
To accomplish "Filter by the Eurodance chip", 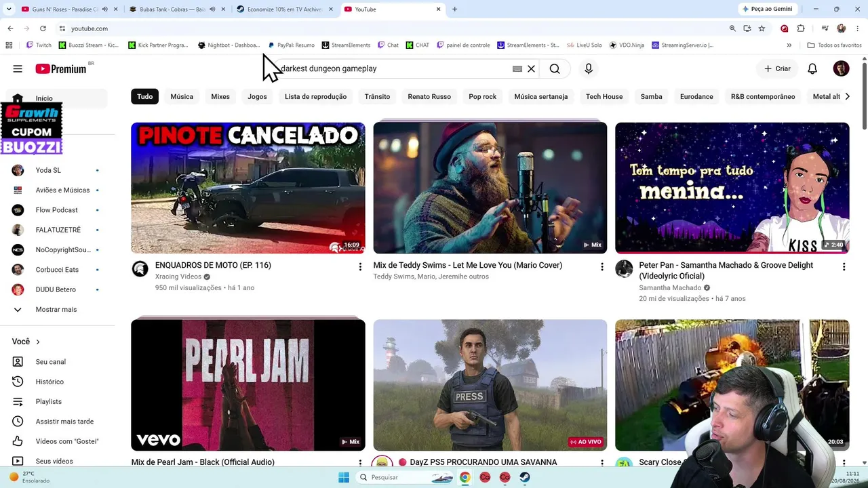I will point(696,96).
